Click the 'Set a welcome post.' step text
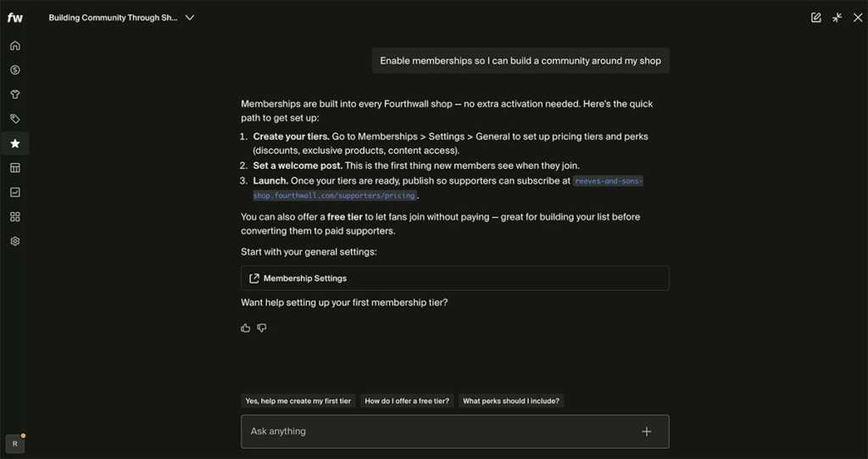 [x=298, y=165]
